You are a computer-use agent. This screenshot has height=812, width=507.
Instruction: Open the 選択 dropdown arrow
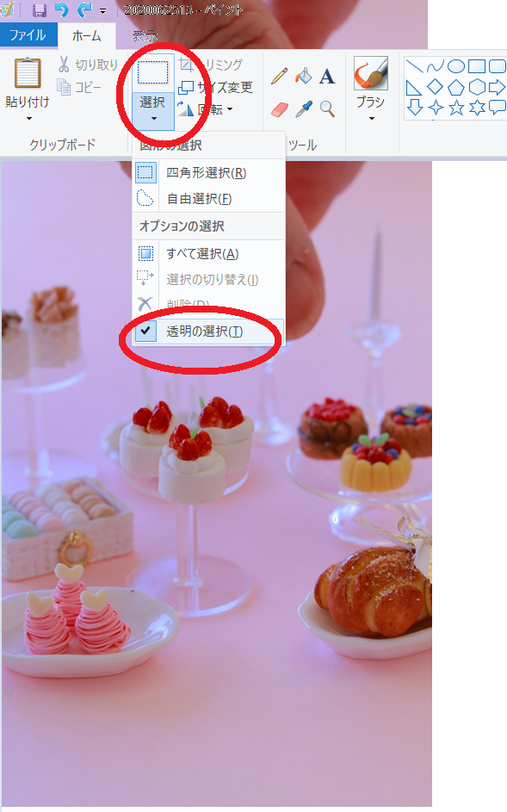tap(153, 119)
